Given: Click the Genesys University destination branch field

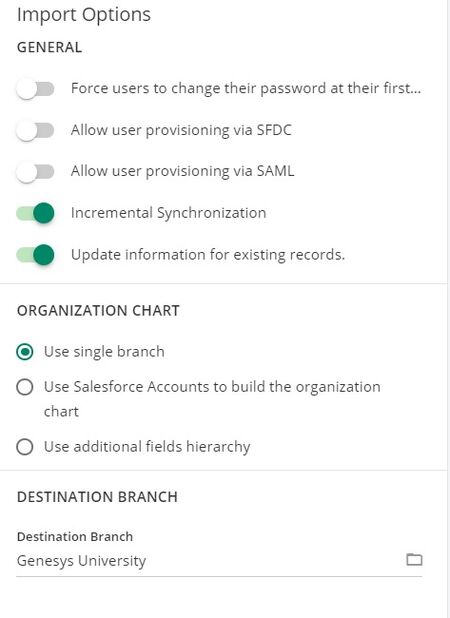Looking at the screenshot, I should pos(219,561).
